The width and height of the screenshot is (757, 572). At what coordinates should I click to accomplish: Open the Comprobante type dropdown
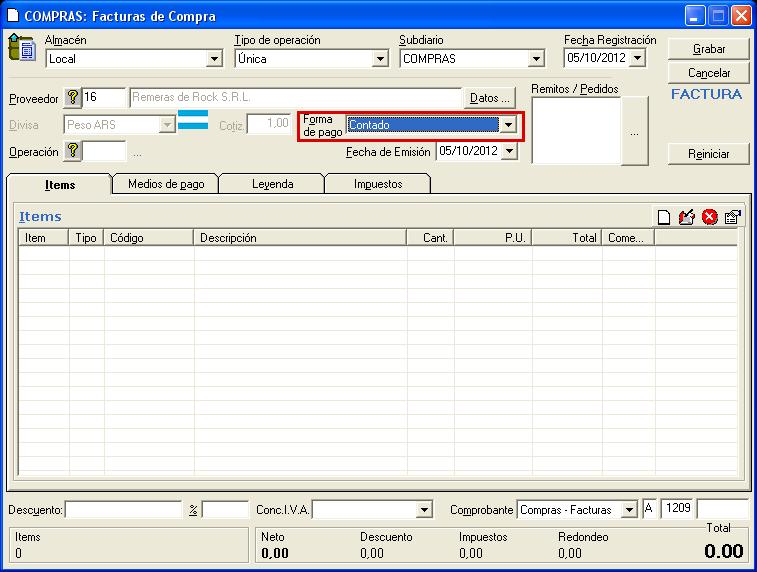pyautogui.click(x=628, y=510)
